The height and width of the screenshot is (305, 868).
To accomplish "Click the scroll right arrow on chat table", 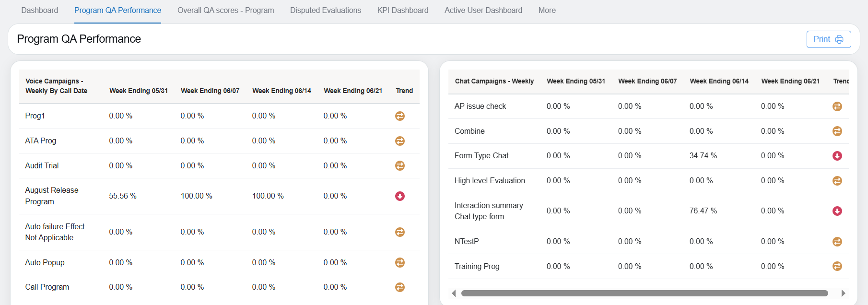I will tap(843, 293).
